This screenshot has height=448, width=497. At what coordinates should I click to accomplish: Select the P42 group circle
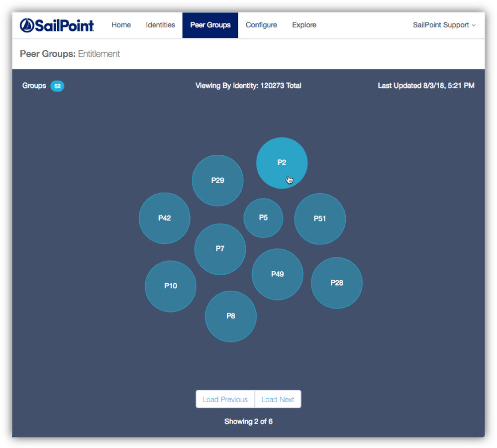[x=164, y=218]
